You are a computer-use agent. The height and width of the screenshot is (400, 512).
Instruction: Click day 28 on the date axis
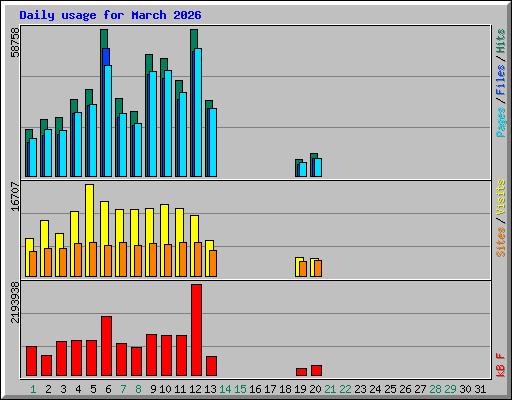[x=435, y=389]
